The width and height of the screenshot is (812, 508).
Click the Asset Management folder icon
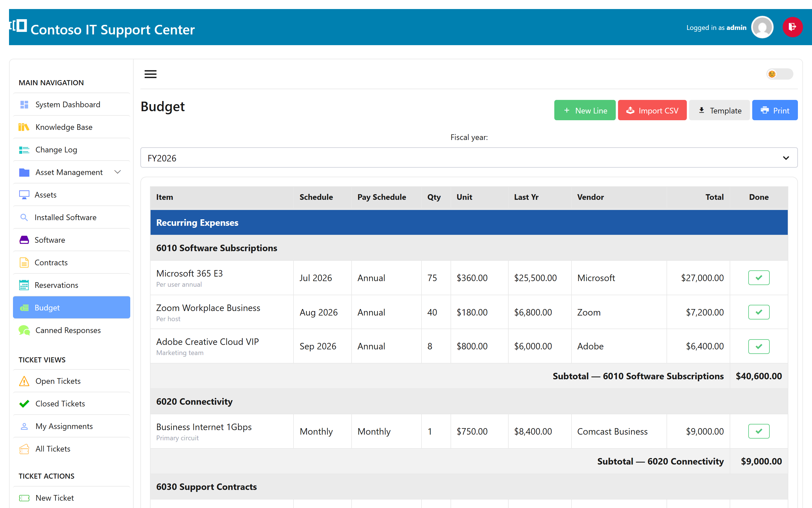click(x=24, y=172)
